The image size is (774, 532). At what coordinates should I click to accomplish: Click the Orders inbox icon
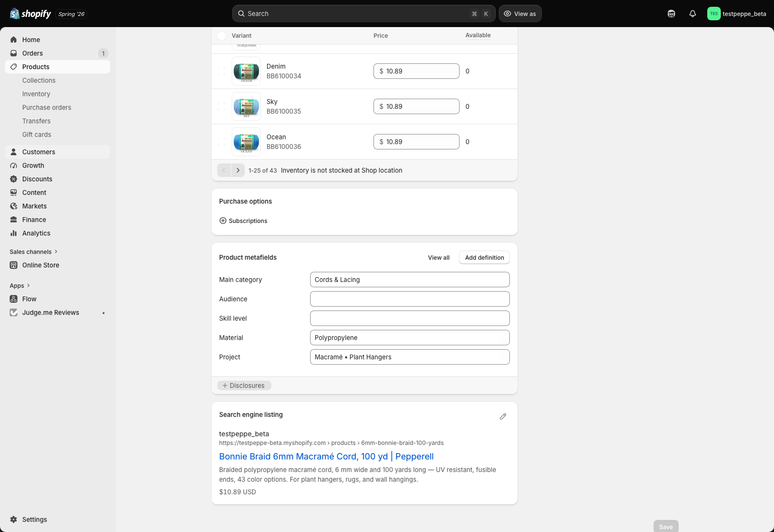[14, 53]
